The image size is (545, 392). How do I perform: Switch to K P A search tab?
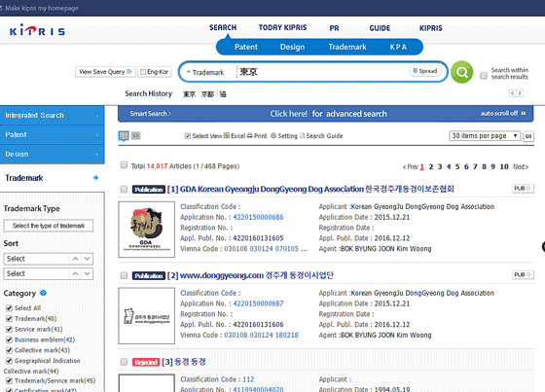[x=398, y=47]
